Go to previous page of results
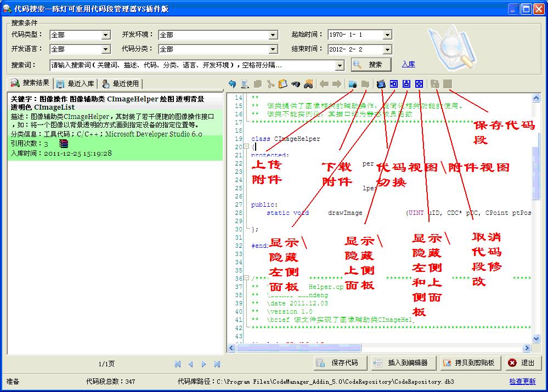Viewport: 548px width, 392px height. [190, 364]
